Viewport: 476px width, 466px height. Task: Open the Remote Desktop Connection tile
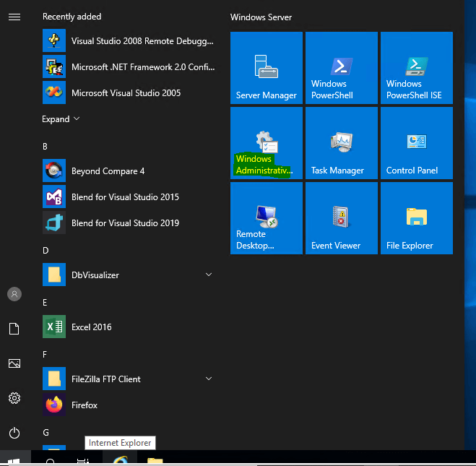pyautogui.click(x=267, y=218)
